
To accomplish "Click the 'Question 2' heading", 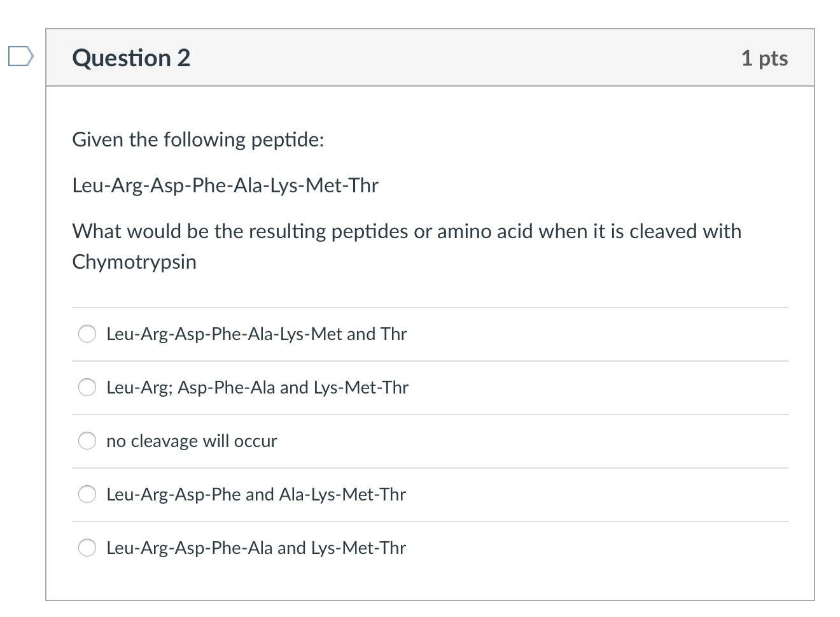I will pos(131,58).
